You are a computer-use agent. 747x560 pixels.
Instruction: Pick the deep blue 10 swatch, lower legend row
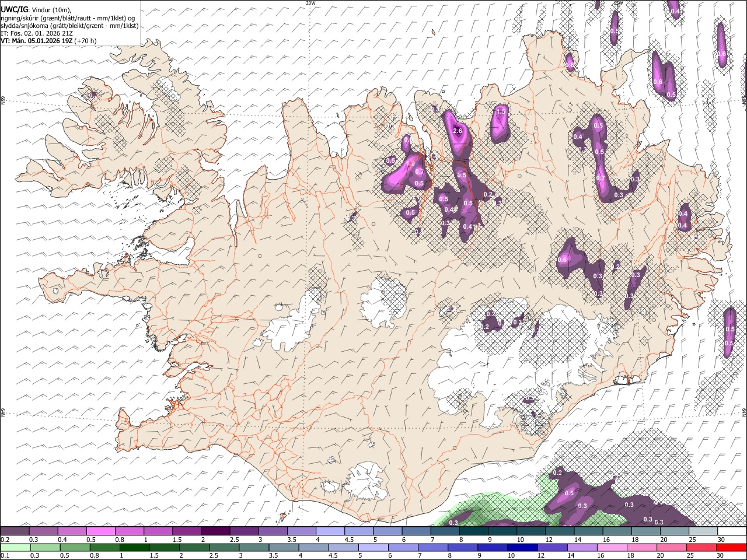[521, 547]
